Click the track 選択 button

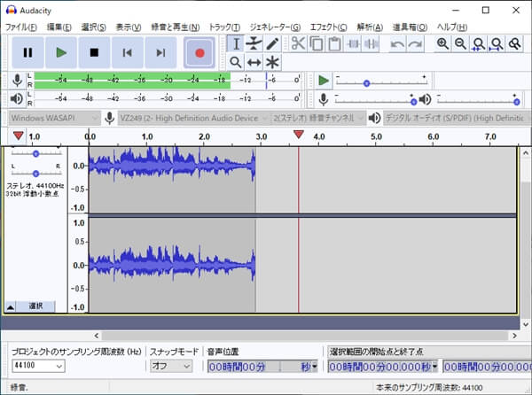(x=35, y=306)
